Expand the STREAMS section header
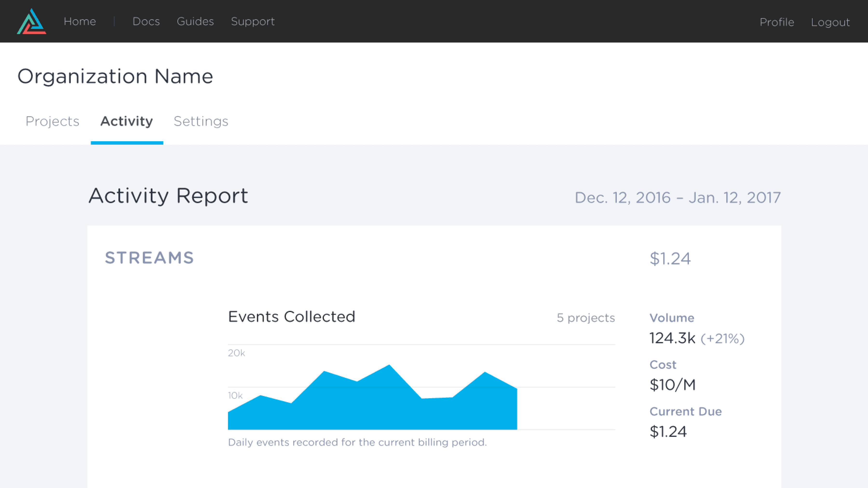This screenshot has height=488, width=868. pyautogui.click(x=149, y=258)
